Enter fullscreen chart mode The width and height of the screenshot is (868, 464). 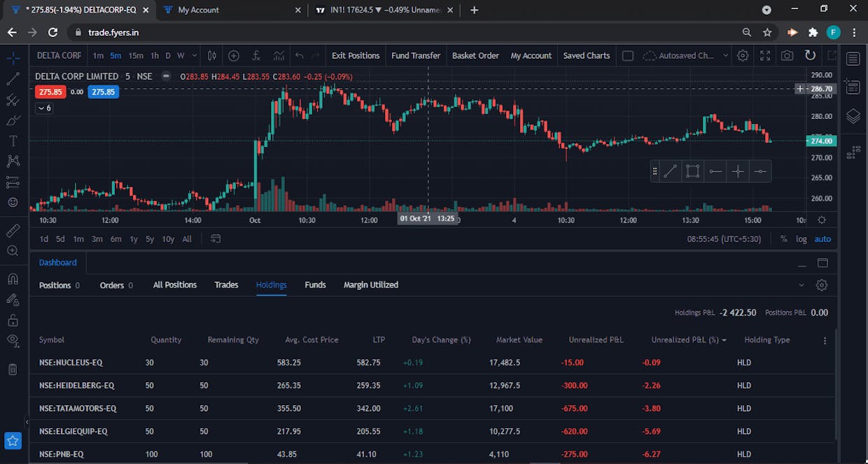click(765, 55)
